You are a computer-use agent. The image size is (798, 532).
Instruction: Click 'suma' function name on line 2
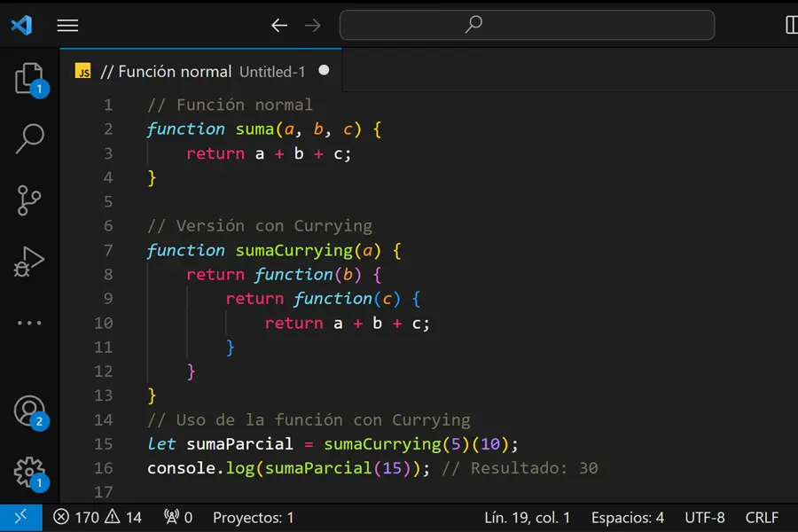254,129
